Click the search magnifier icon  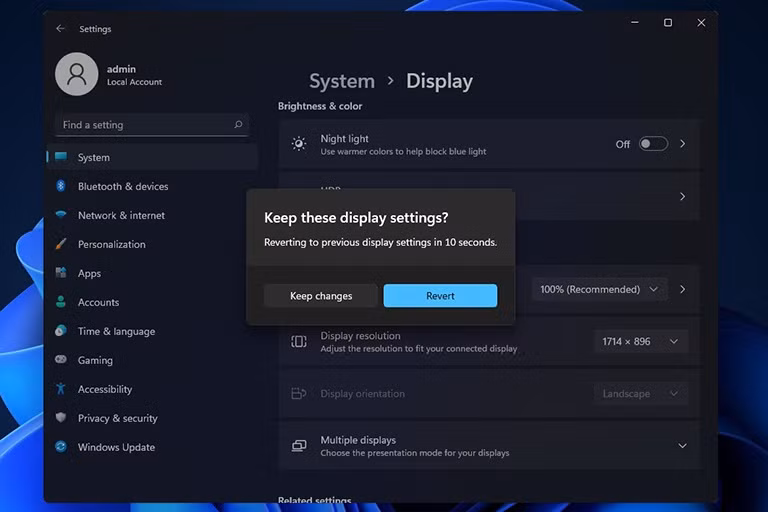point(238,124)
